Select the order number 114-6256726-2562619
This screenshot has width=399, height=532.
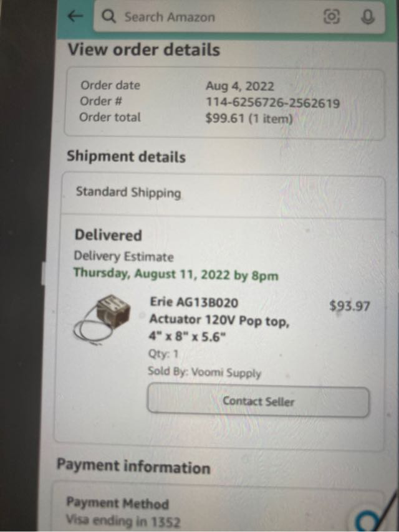coord(272,102)
